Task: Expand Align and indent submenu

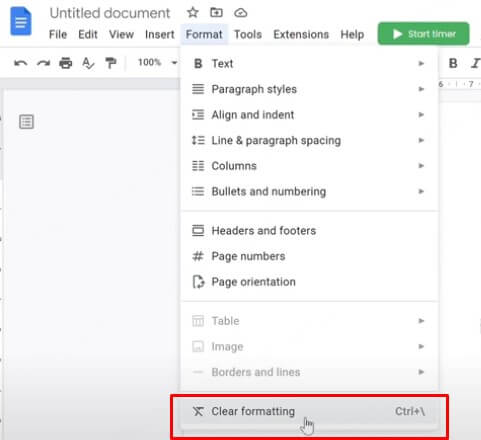Action: (309, 115)
